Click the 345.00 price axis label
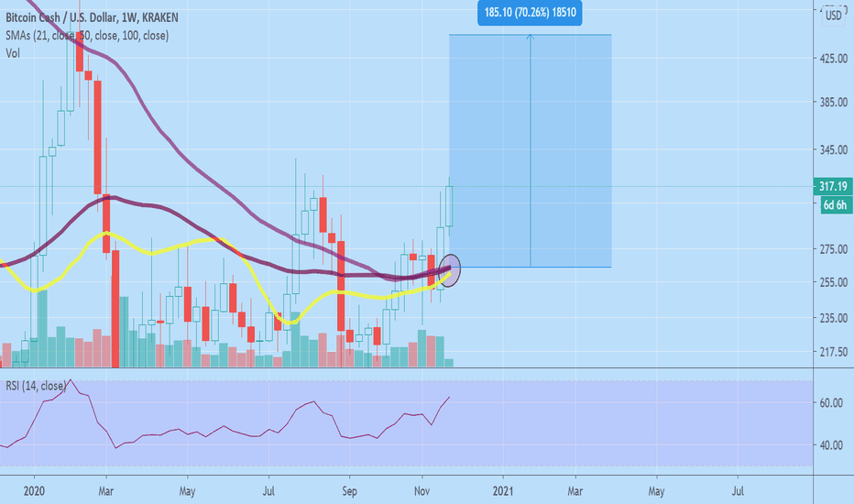 [833, 149]
